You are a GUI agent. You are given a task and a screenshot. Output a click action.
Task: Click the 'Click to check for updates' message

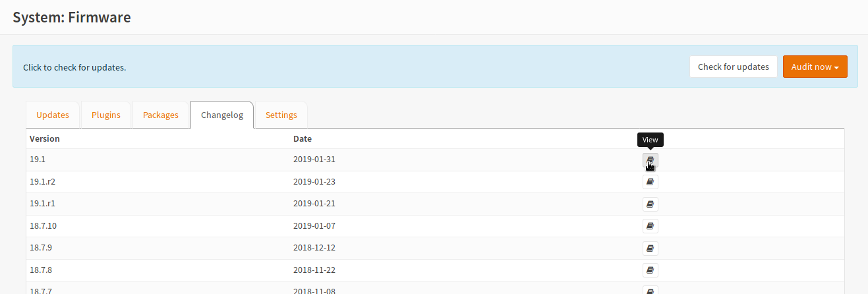coord(74,67)
